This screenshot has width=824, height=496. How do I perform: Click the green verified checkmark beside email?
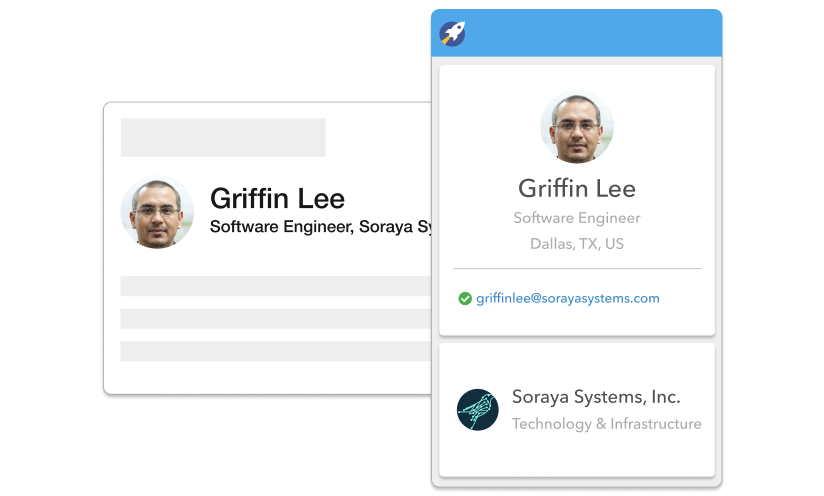(x=465, y=298)
